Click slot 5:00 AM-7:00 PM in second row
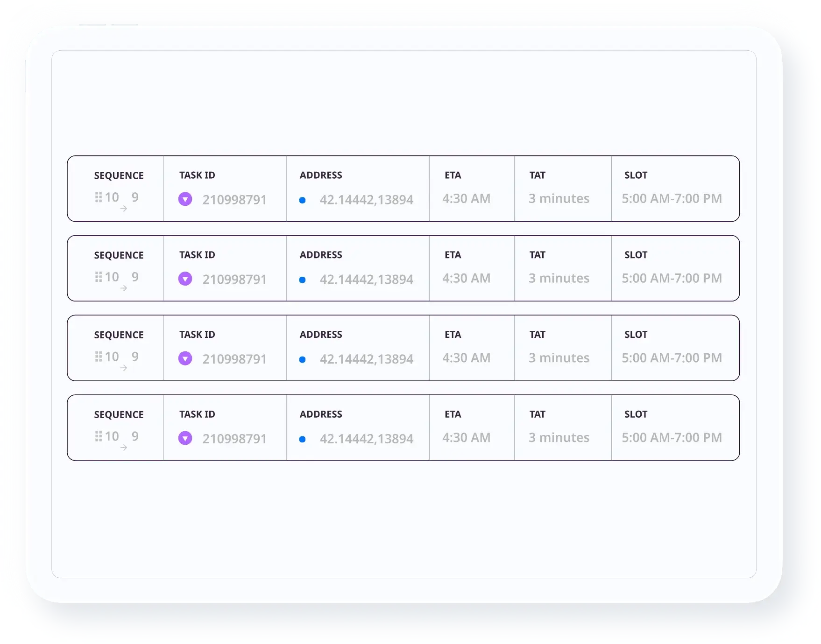The height and width of the screenshot is (644, 821). [672, 279]
